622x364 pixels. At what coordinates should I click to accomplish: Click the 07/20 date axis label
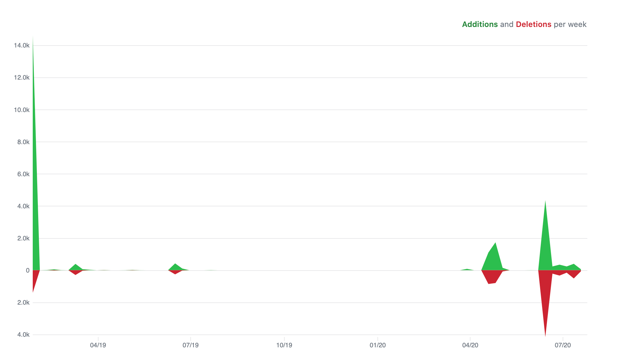[563, 345]
